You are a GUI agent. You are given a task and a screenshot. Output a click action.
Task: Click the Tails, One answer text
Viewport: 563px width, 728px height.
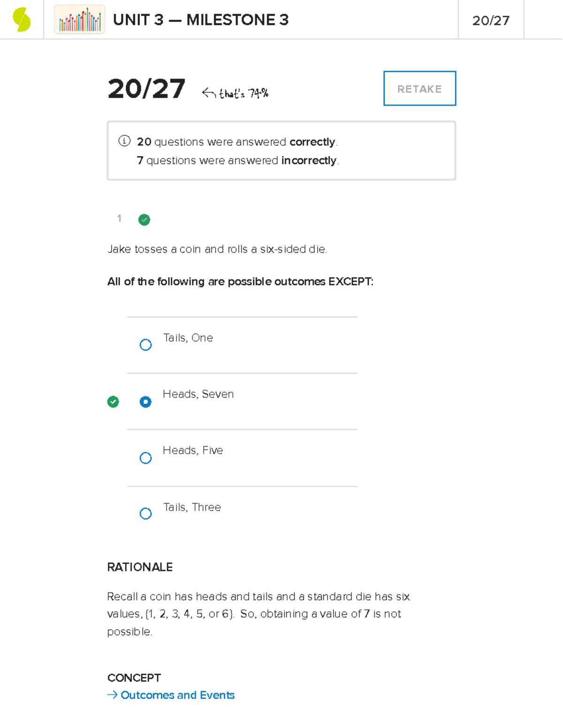(x=188, y=338)
